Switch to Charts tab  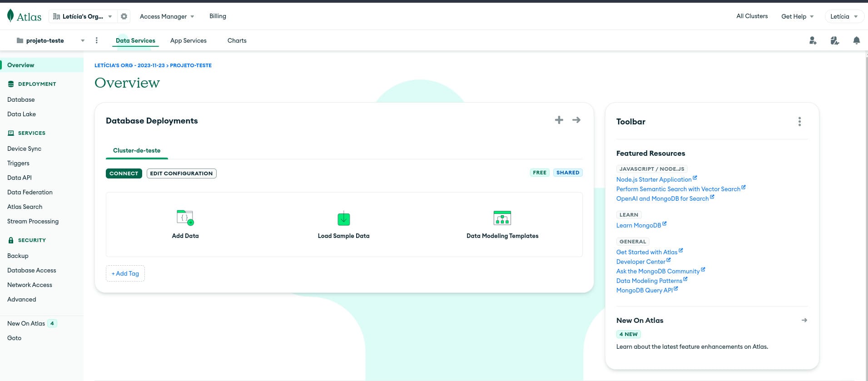pos(237,40)
